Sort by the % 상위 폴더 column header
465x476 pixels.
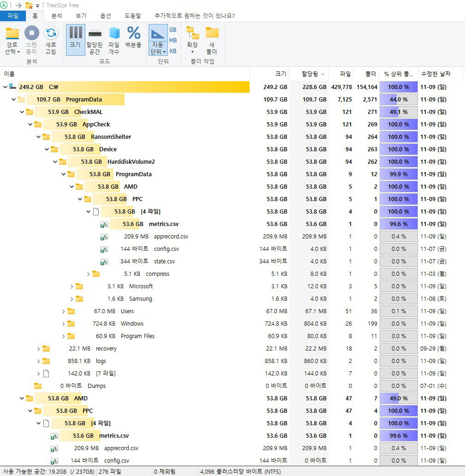click(399, 74)
